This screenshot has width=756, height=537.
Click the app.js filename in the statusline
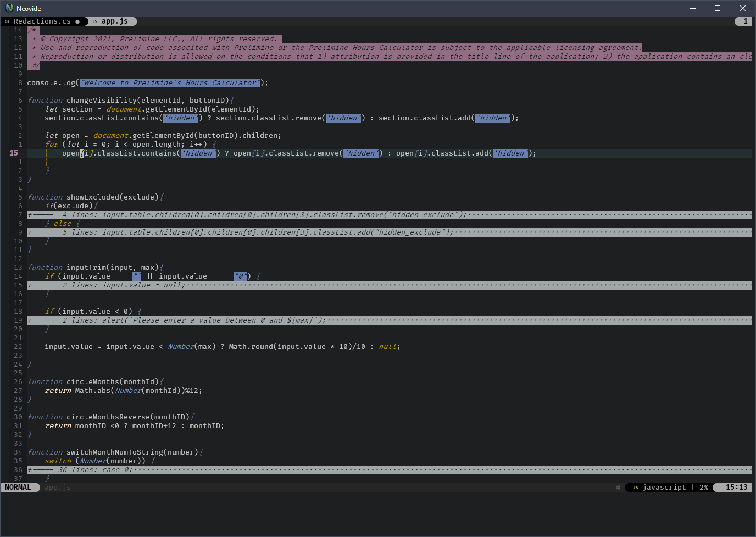point(58,488)
